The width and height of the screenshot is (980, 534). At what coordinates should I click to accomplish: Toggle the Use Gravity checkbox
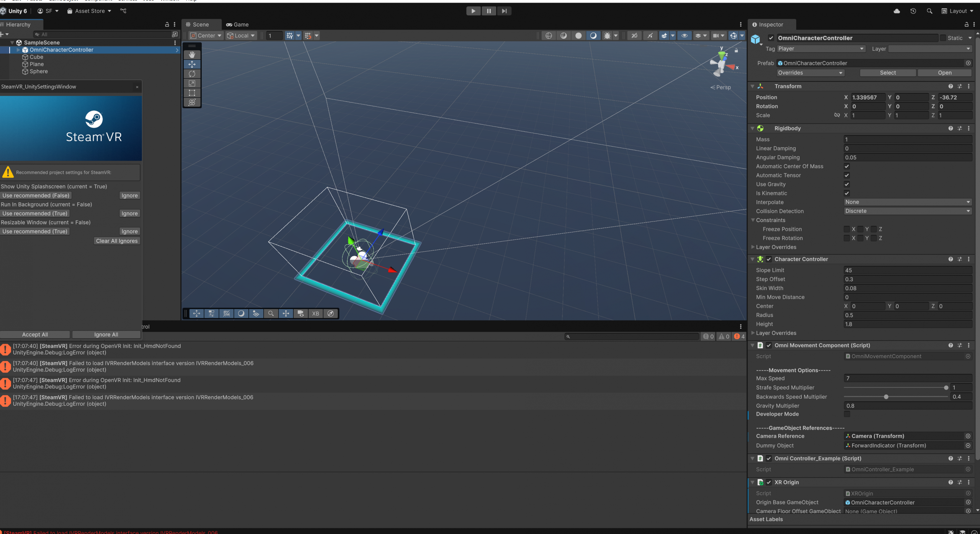(847, 184)
